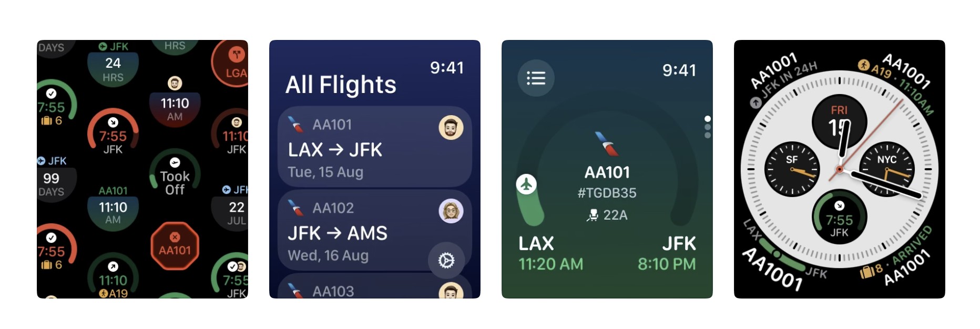Image resolution: width=980 pixels, height=329 pixels.
Task: Tap the FRI date complication
Action: [x=839, y=122]
